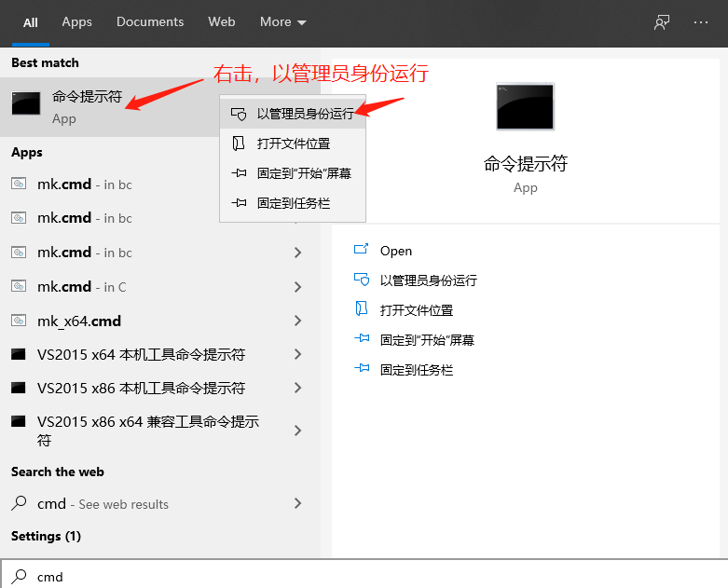Select the first mk.cmd - in bc result
Screen dimensions: 728x588
point(110,185)
